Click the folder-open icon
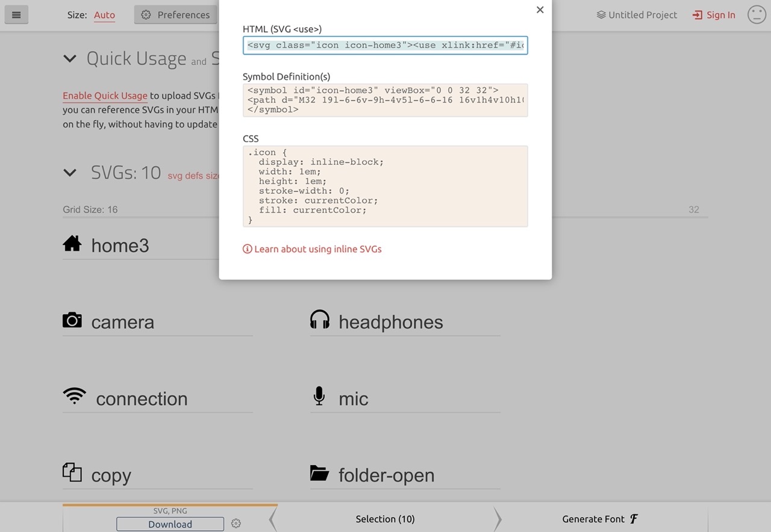This screenshot has height=532, width=771. (320, 473)
